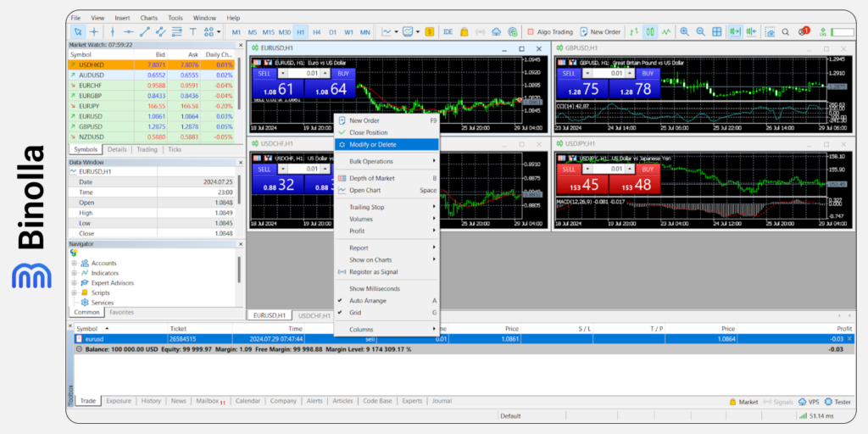Viewport: 868px width, 434px height.
Task: Switch timeframe to D1
Action: [x=332, y=31]
